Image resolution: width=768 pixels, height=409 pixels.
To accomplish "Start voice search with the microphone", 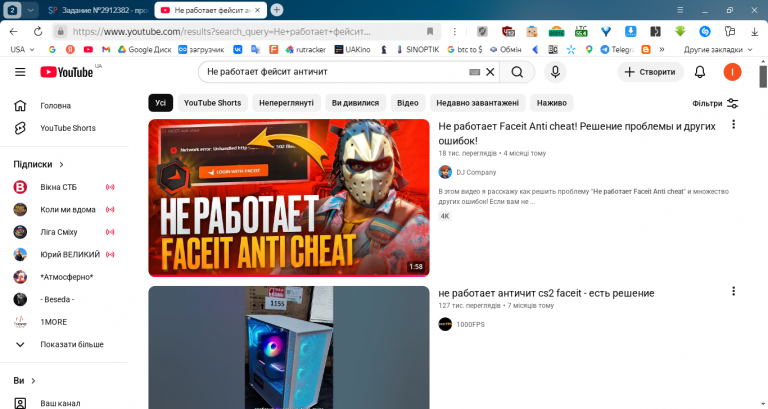I will (555, 72).
